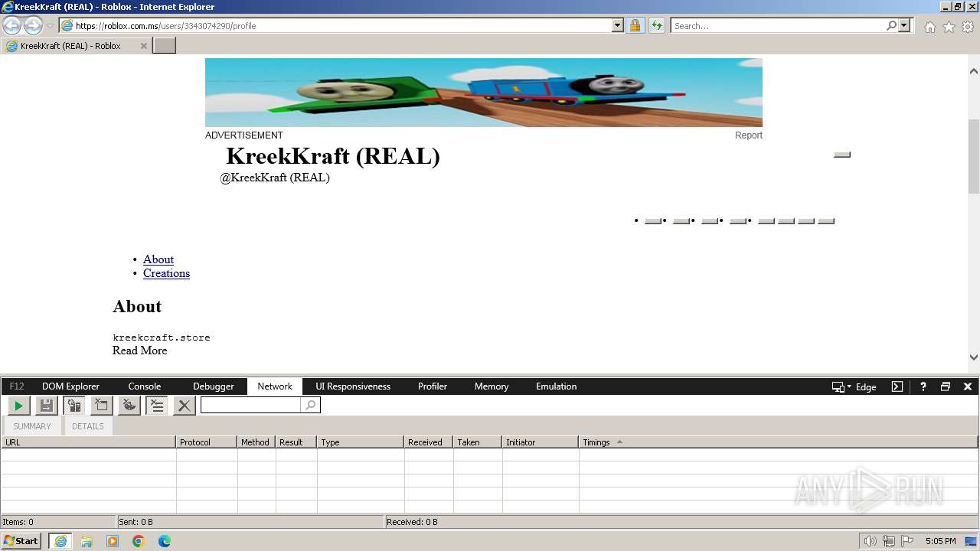
Task: Toggle clear entries on navigate icon
Action: pyautogui.click(x=157, y=406)
